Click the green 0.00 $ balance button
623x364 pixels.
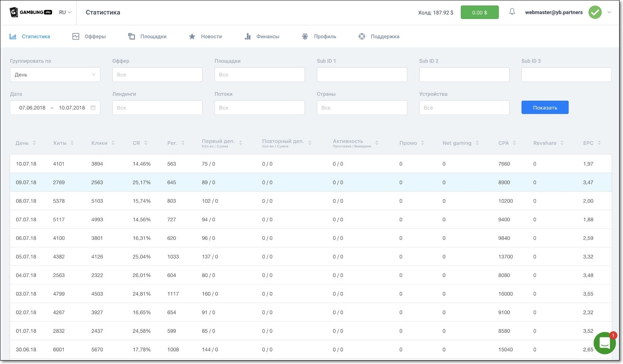[480, 12]
